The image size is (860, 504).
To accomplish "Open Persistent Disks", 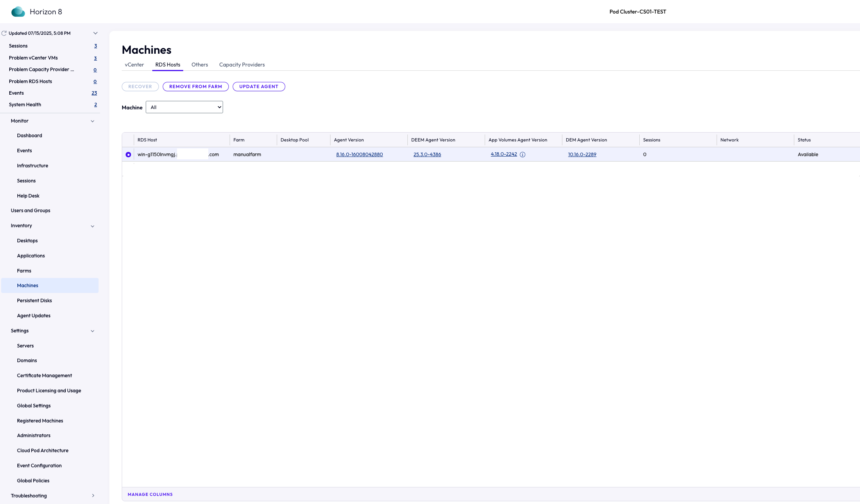I will point(34,300).
